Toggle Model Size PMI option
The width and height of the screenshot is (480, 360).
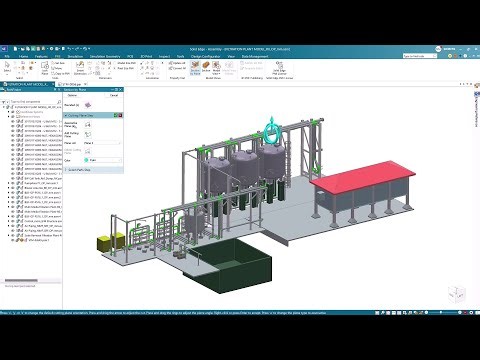[x=125, y=63]
